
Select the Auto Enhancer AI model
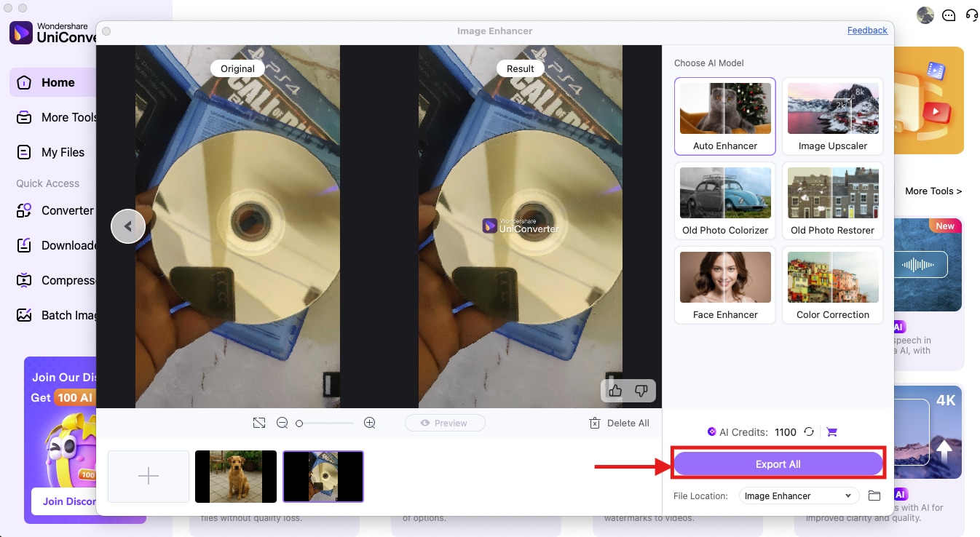click(x=724, y=116)
